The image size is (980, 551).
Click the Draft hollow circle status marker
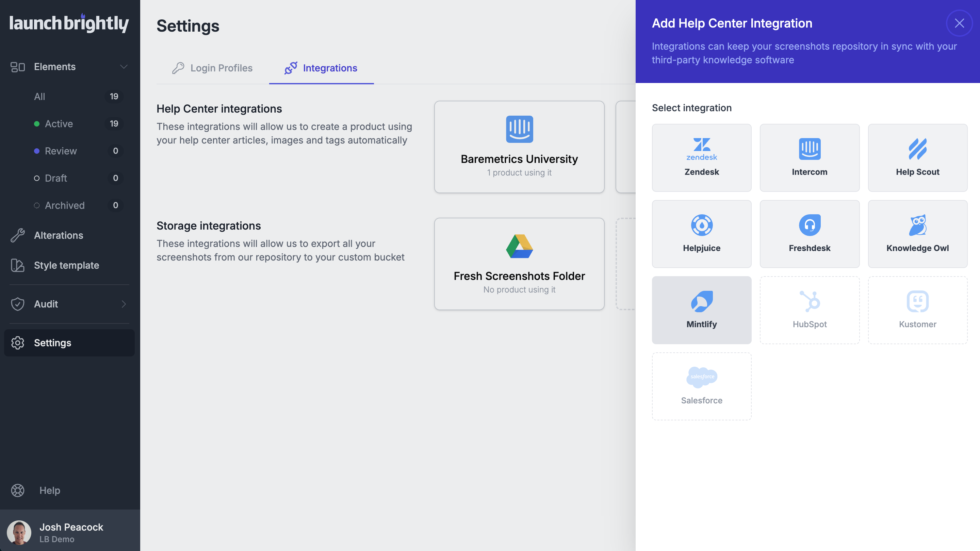pos(36,178)
